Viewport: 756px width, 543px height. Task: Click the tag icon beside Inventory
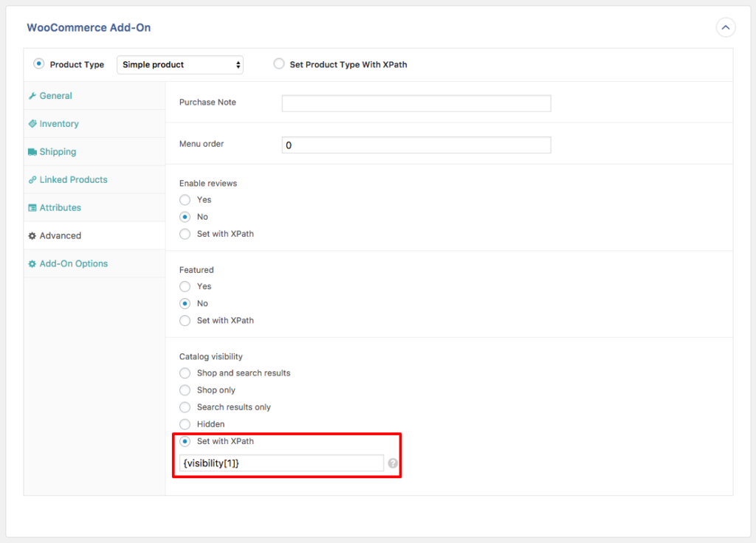31,124
